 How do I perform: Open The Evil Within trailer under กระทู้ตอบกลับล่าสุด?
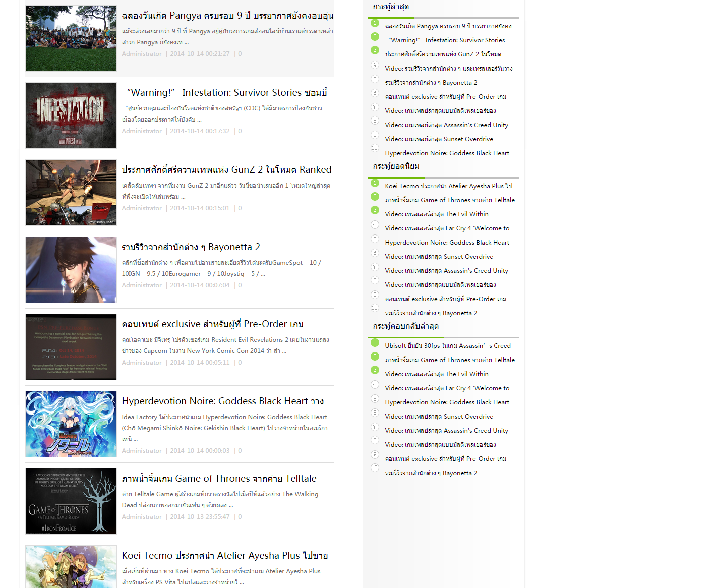pyautogui.click(x=437, y=374)
